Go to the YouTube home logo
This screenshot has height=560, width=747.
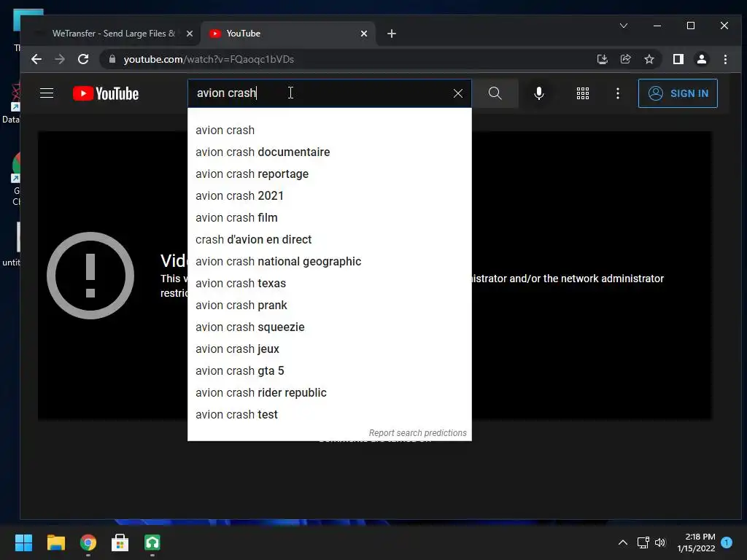pyautogui.click(x=106, y=93)
